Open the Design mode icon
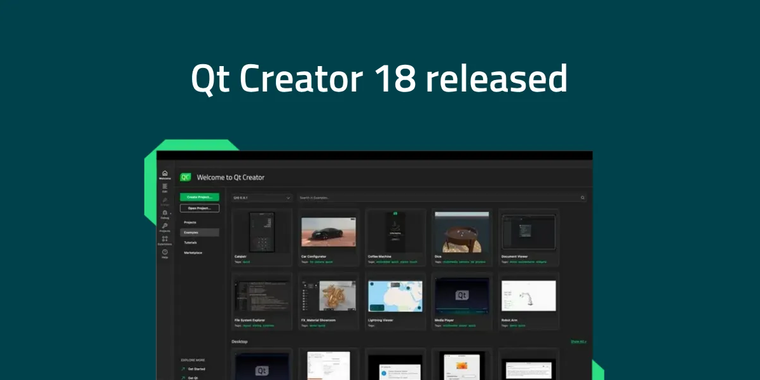Viewport: 760px width, 380px height. 165,202
